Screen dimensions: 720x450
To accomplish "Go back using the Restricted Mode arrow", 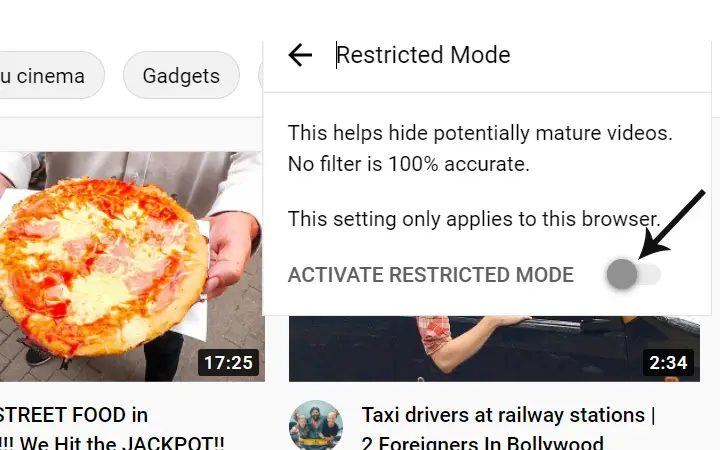I will tap(300, 55).
